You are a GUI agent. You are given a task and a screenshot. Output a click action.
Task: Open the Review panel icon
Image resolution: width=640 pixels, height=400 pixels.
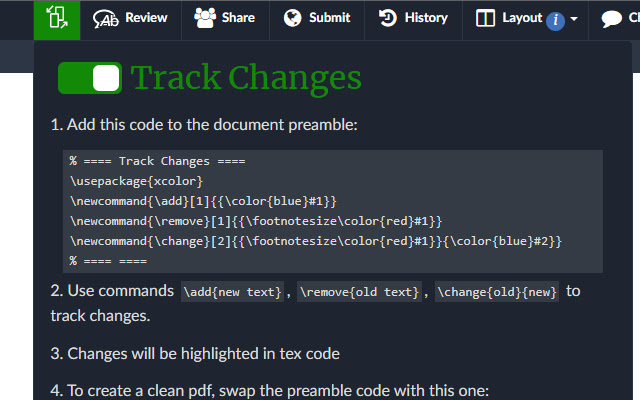(105, 18)
